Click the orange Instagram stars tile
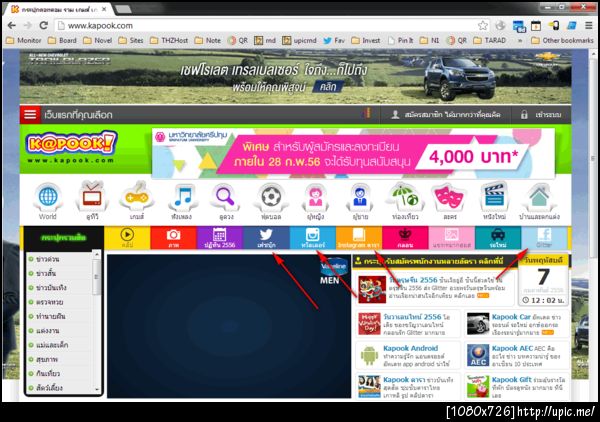Viewport: 600px width, 422px height. coord(359,238)
